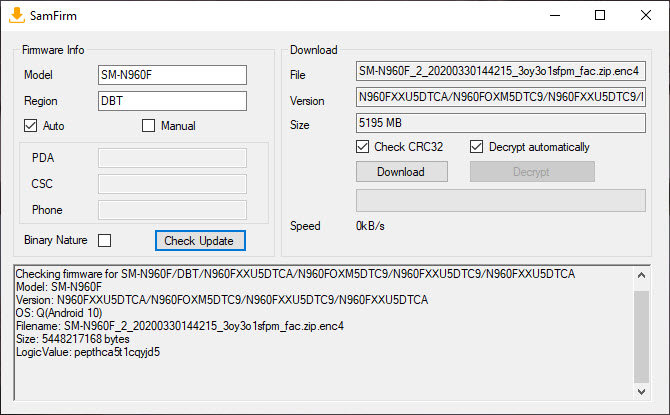Toggle Decrypt automatically checkbox
Screen dimensions: 670x415
point(476,147)
